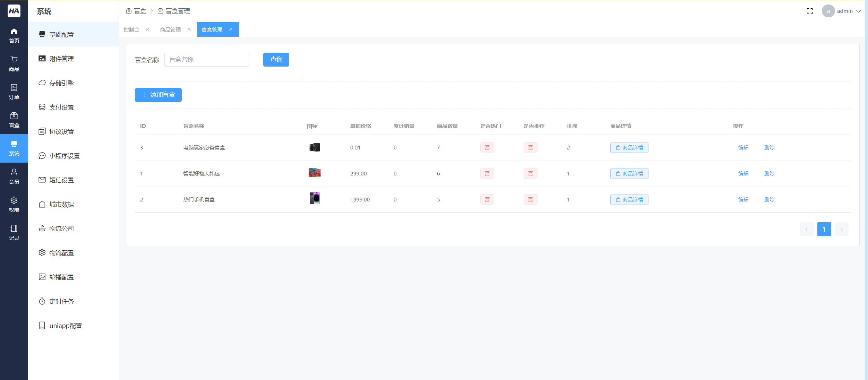868x380 pixels.
Task: Click the 盲盒名称 search input field
Action: point(207,60)
